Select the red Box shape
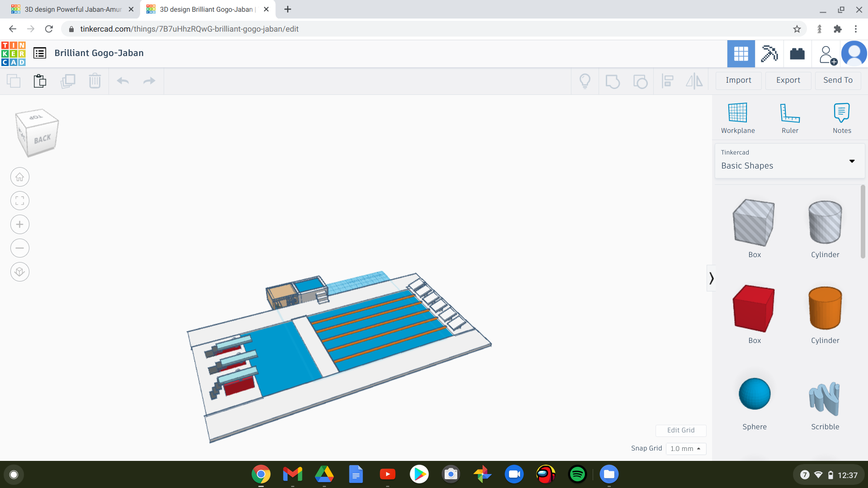868x488 pixels. 754,309
